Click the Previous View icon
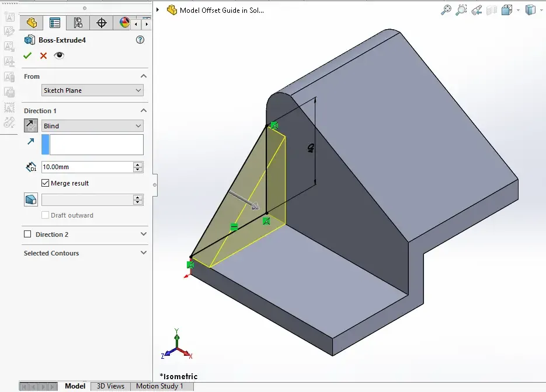This screenshot has height=392, width=546. coord(477,10)
